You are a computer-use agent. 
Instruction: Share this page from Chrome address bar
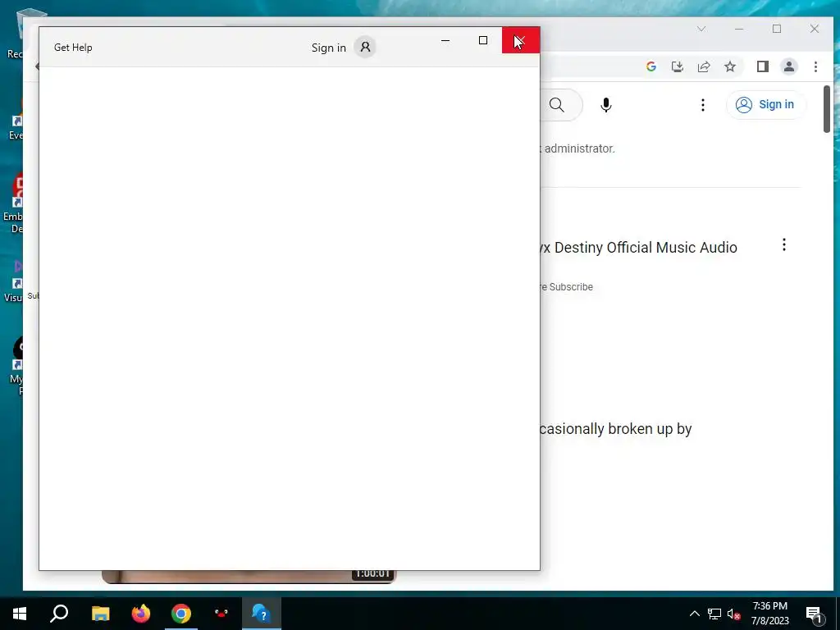(703, 66)
